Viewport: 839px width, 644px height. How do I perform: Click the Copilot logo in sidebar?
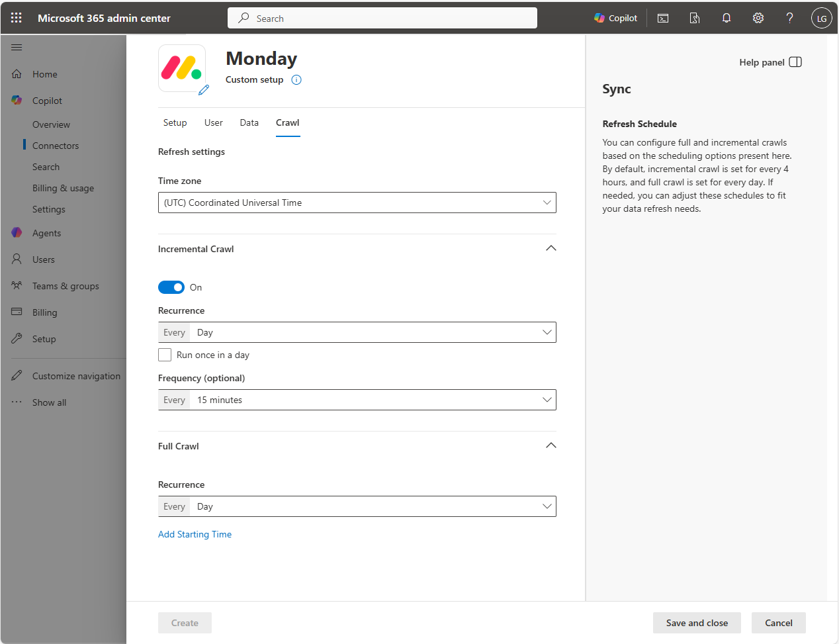point(17,101)
